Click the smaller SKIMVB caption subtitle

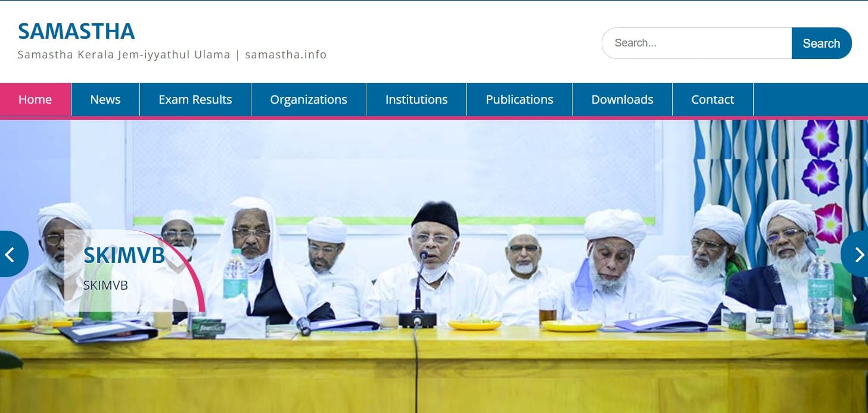(105, 285)
